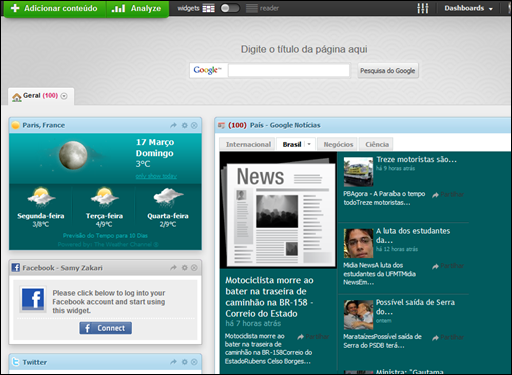Switch to the Ciência news tab
Image resolution: width=512 pixels, height=375 pixels.
377,144
